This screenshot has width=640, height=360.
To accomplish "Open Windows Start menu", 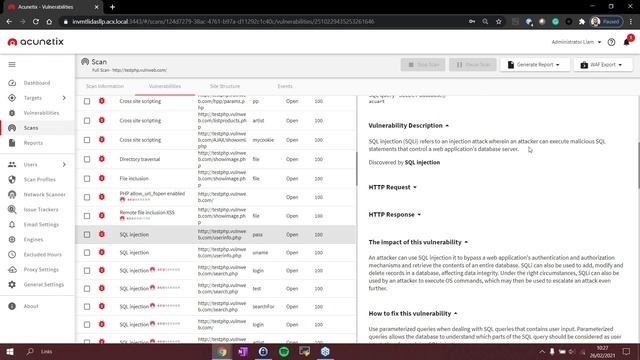I will (x=10, y=351).
